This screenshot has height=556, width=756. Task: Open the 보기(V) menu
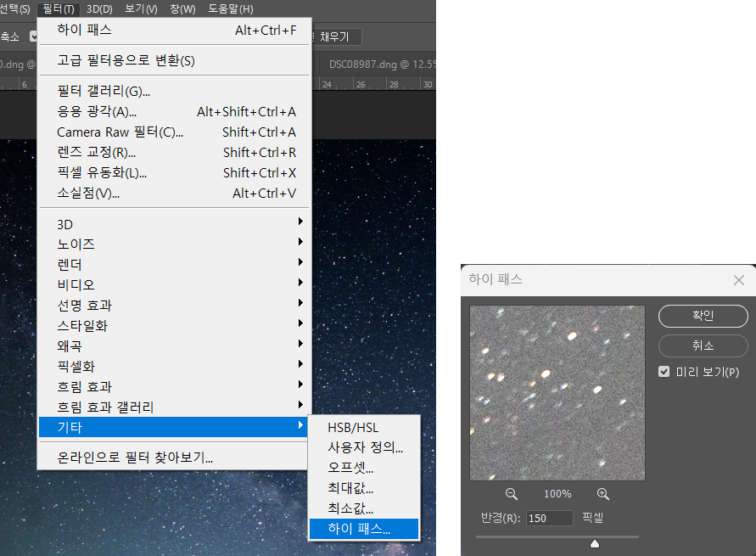141,8
